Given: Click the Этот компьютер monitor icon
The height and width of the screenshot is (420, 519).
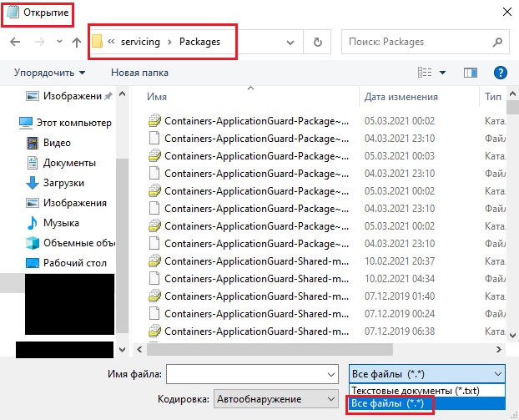Looking at the screenshot, I should coord(26,123).
